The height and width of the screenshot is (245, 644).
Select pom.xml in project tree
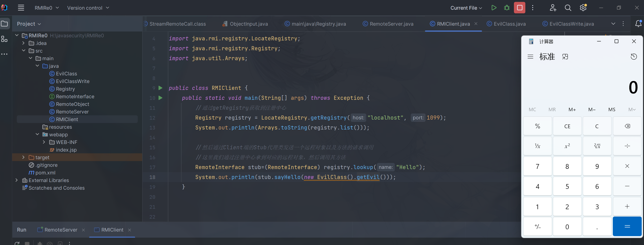click(45, 173)
